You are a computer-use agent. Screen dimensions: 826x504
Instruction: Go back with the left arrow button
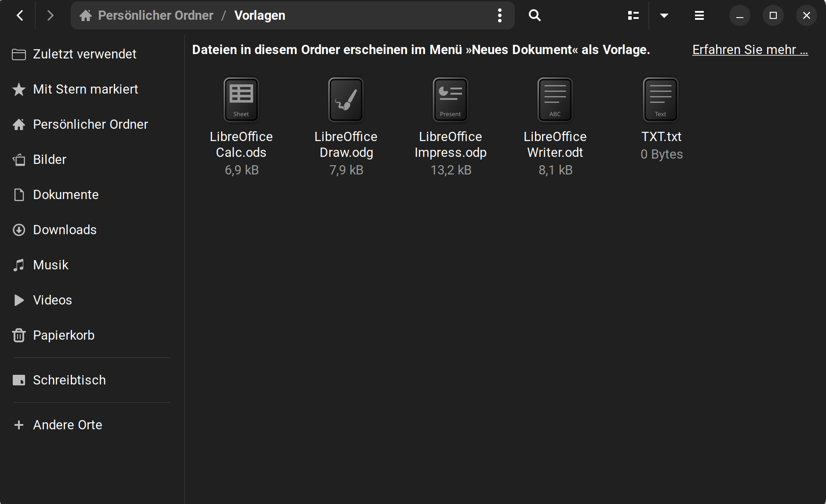20,16
